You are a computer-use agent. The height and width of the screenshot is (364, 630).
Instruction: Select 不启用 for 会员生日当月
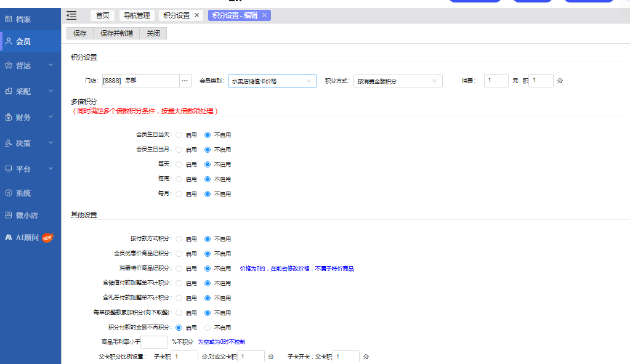tap(208, 150)
